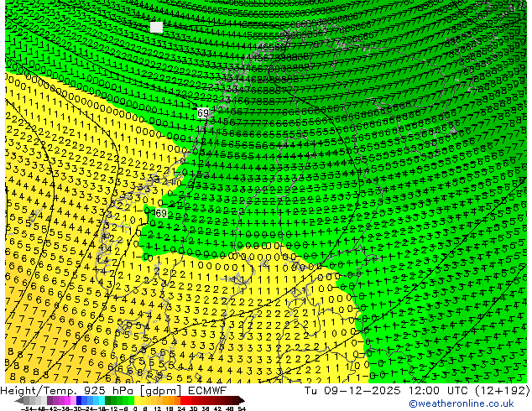
Task: Select the yellow swatch at 0 on the legend
Action: click(137, 401)
